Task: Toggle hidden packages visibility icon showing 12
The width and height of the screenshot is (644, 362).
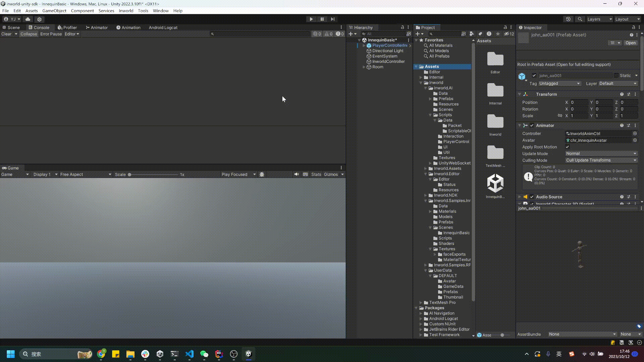Action: tap(509, 34)
